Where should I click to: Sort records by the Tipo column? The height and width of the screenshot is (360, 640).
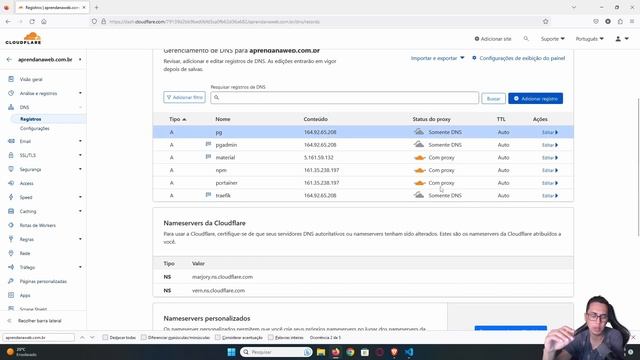click(178, 119)
